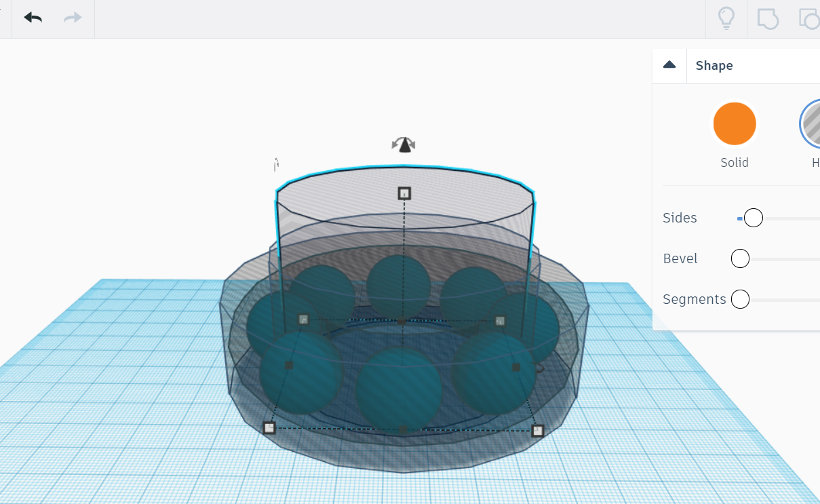Open the Shape panel header
Image resolution: width=820 pixels, height=504 pixels.
(714, 65)
